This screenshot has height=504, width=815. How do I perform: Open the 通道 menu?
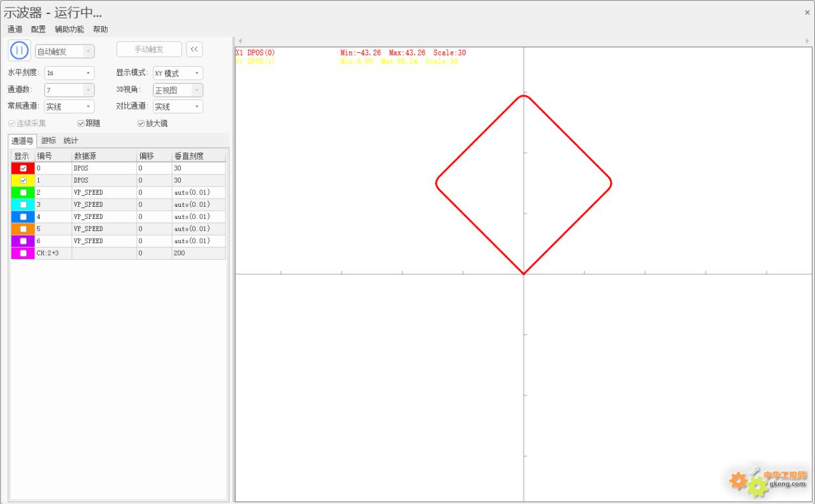pos(15,29)
